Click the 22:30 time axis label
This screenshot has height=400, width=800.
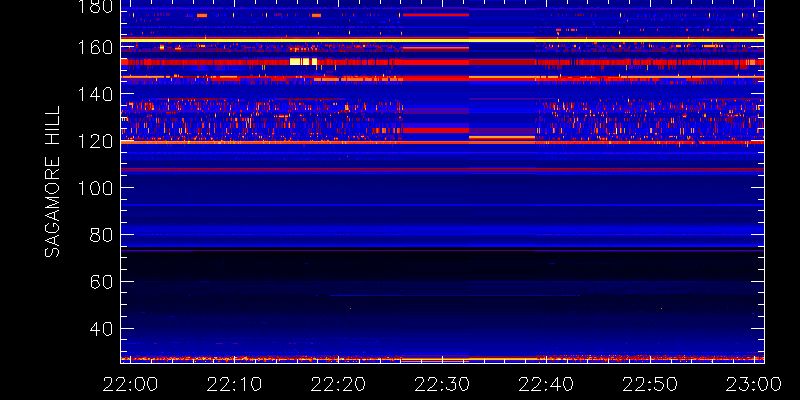point(441,384)
